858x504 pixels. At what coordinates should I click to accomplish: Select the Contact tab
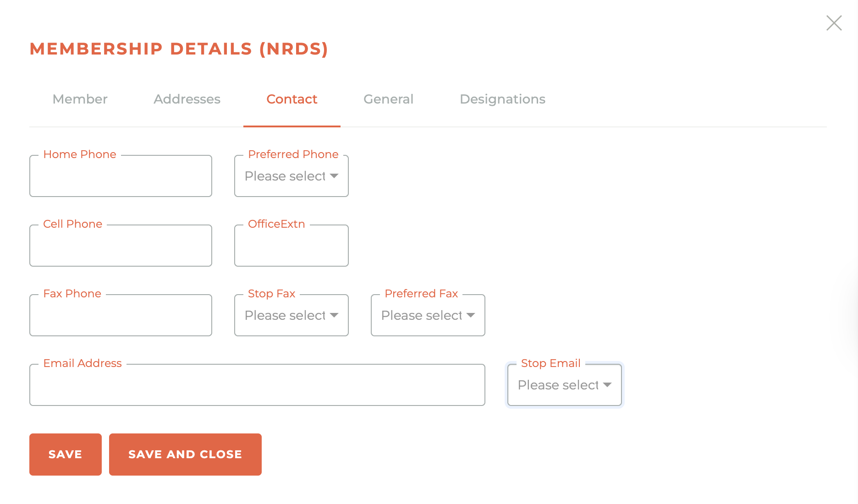[291, 99]
